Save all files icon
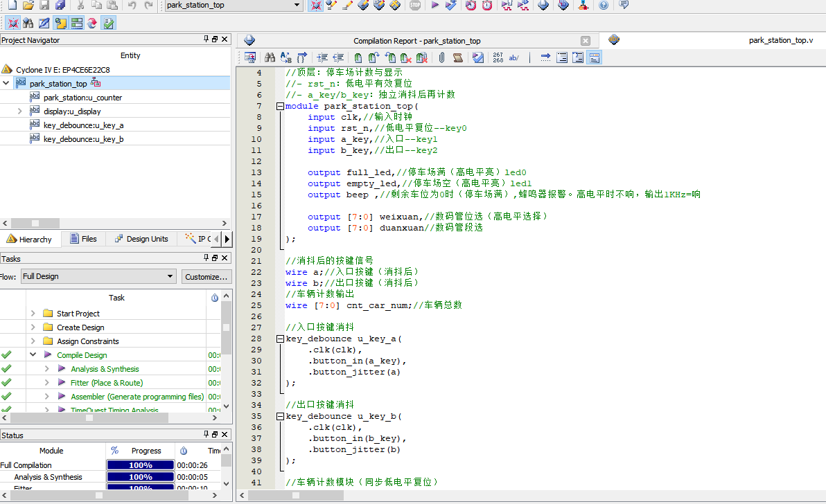Viewport: 826px width, 504px height. click(x=60, y=6)
